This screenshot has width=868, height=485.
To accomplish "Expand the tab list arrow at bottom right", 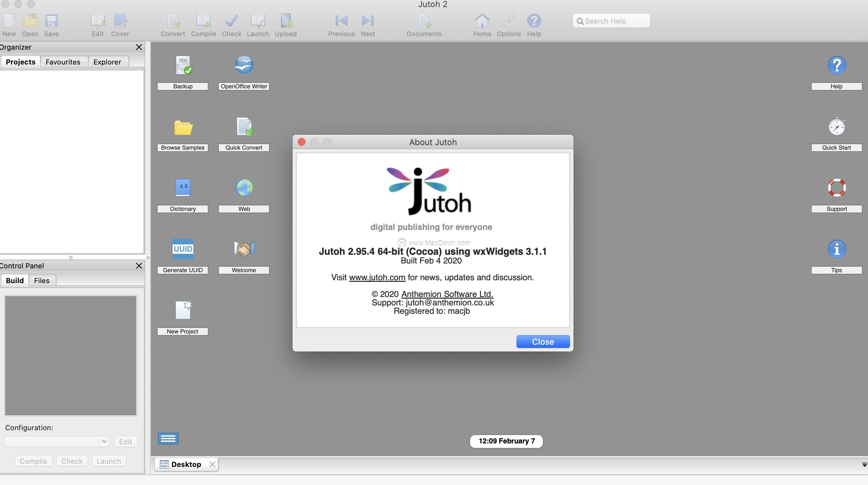I will click(864, 465).
